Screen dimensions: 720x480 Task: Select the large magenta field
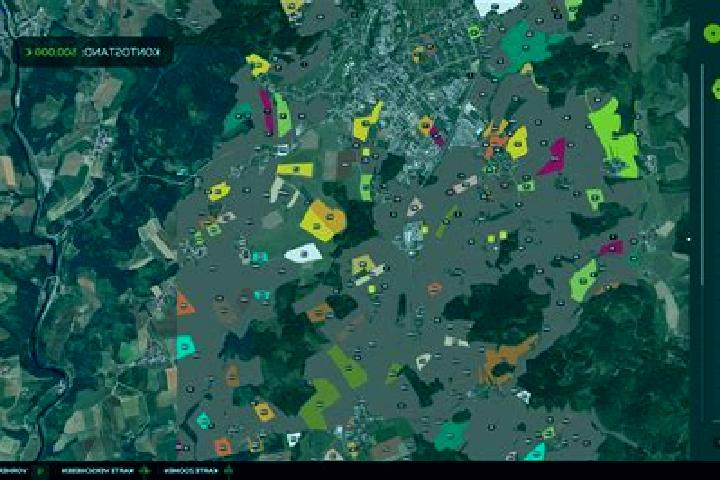coord(552,158)
